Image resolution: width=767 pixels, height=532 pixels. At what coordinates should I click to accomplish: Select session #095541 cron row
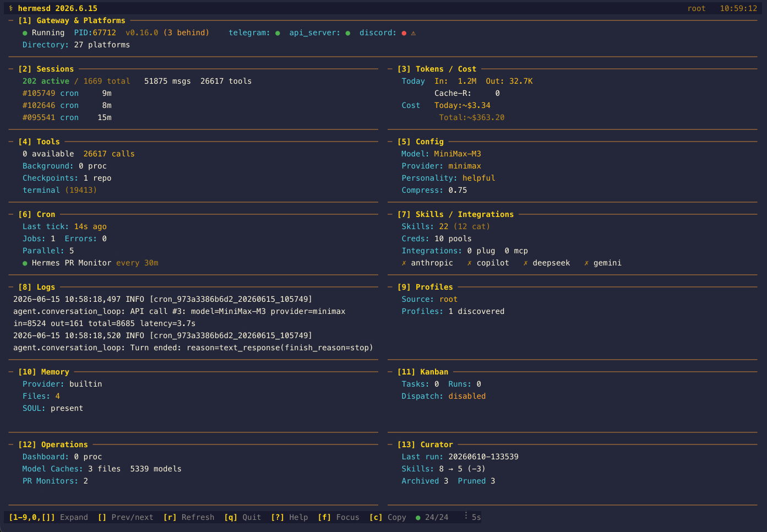67,117
